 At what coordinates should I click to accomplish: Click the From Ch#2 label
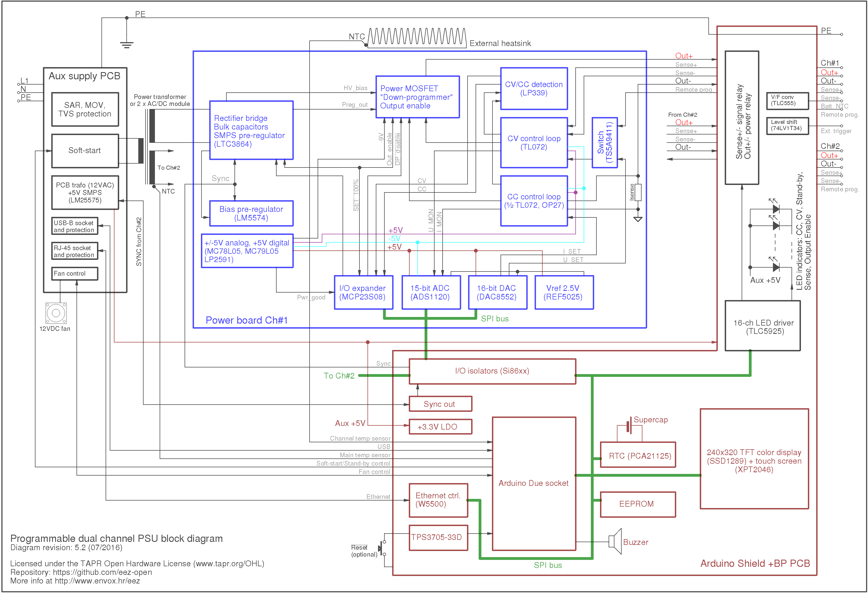tap(682, 115)
